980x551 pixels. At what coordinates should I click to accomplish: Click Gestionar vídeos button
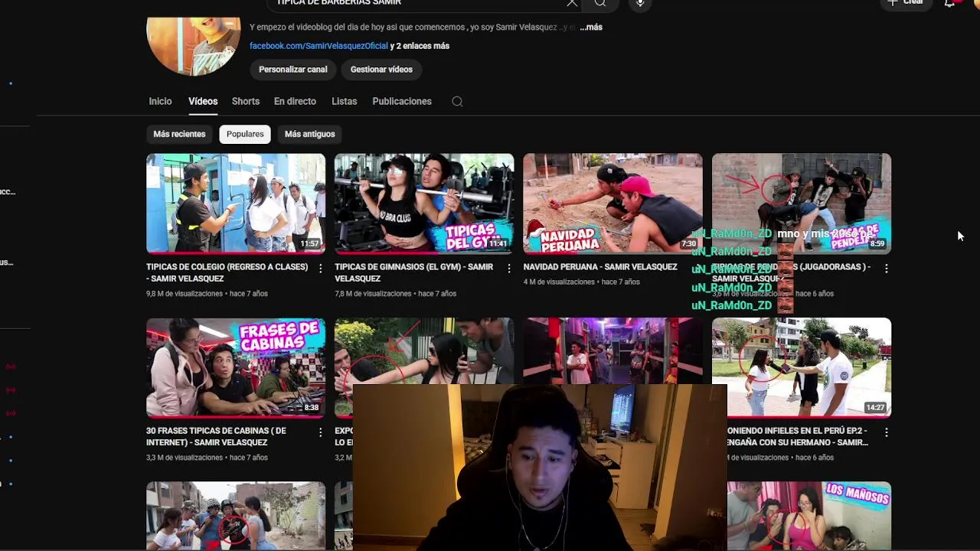pyautogui.click(x=381, y=70)
